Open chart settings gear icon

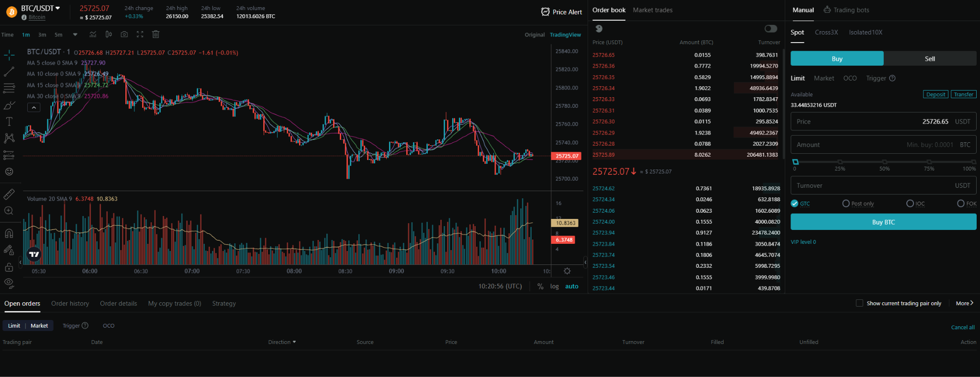pos(567,271)
